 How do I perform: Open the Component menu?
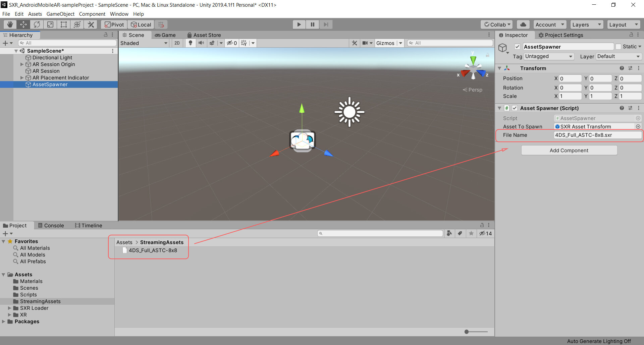92,14
